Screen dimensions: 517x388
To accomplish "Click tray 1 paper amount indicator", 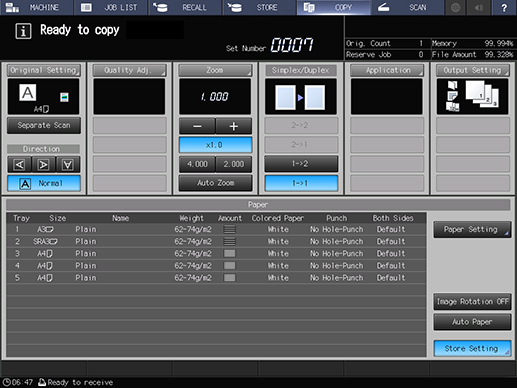I will tap(230, 229).
